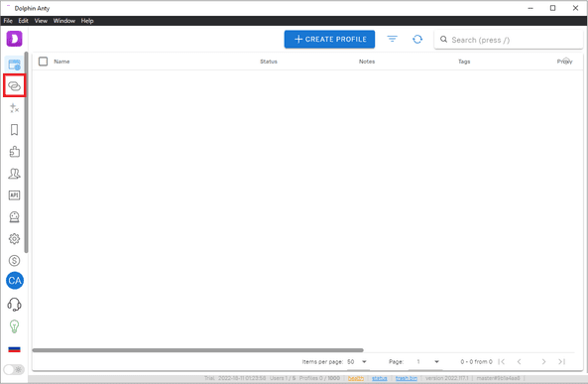588x384 pixels.
Task: Focus the Search profiles input field
Action: coord(509,40)
